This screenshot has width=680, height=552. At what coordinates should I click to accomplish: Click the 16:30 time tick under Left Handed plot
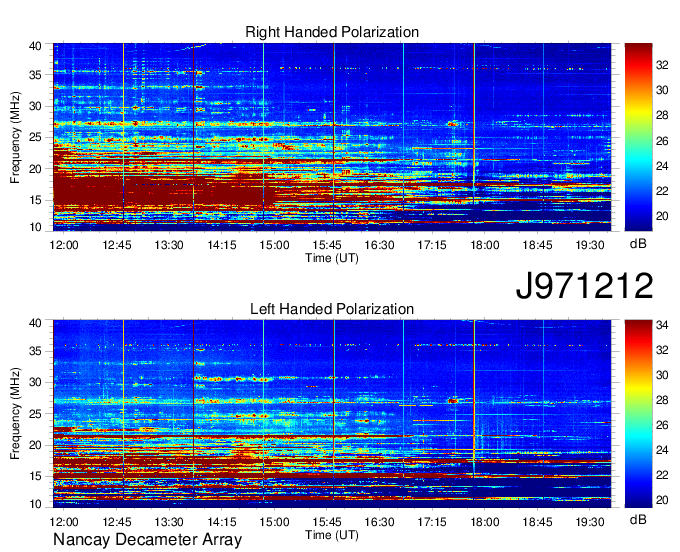[379, 522]
